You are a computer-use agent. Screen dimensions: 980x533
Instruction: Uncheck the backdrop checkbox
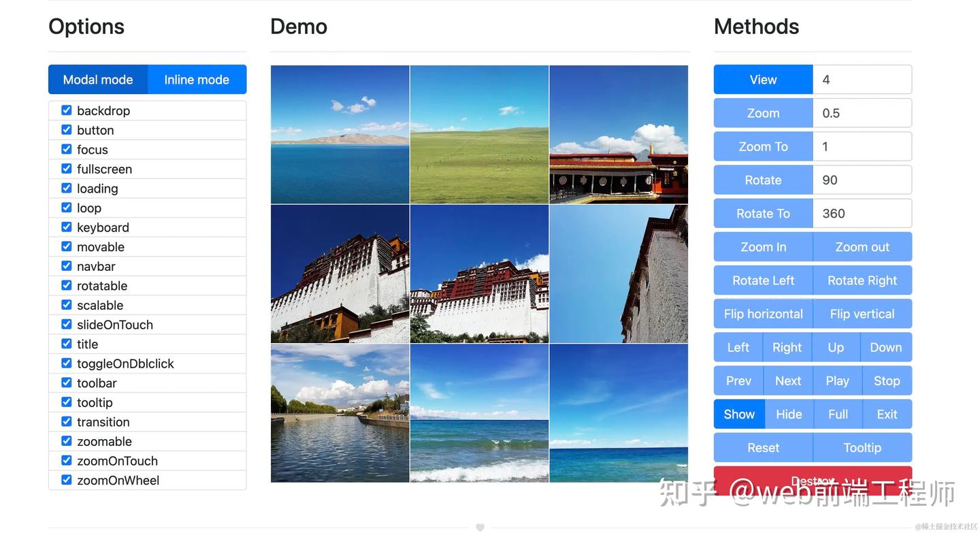click(x=67, y=110)
